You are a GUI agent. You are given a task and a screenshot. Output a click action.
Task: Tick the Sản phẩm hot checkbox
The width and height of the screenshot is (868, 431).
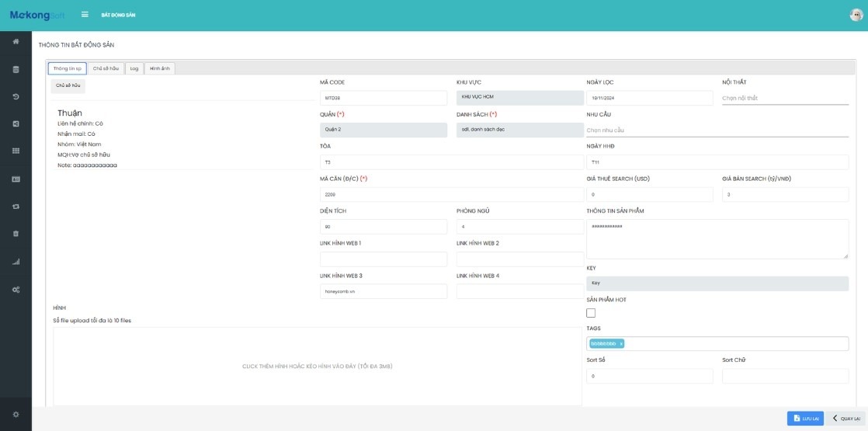591,313
